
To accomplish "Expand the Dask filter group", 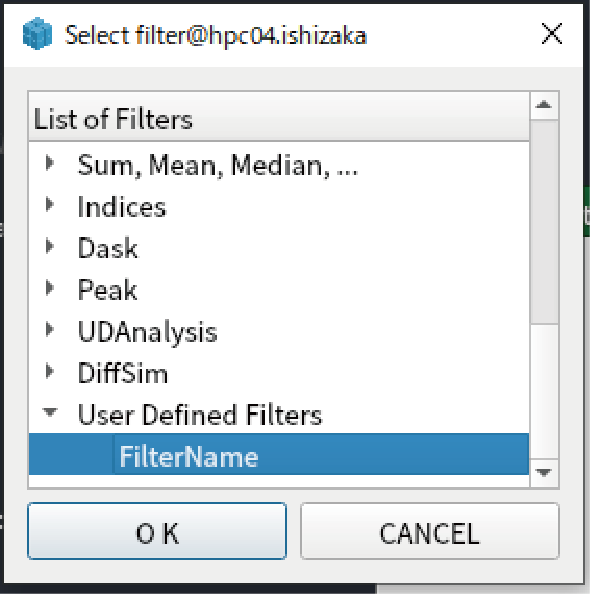I will coord(50,246).
